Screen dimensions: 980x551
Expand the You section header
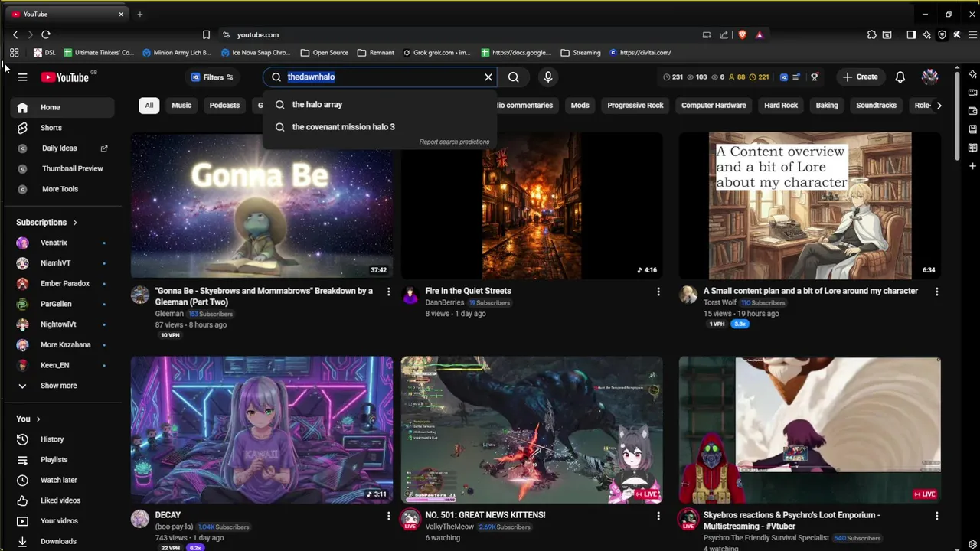(x=28, y=419)
